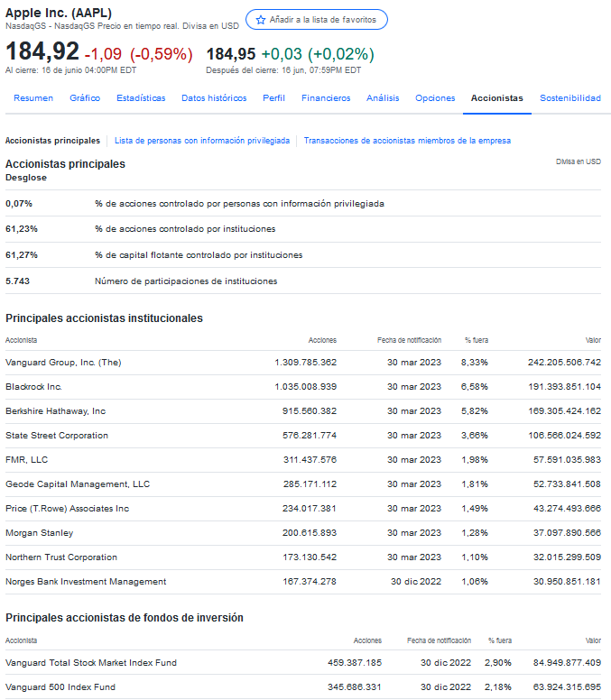Open Transacciones de accionistas miembros de la empresa
This screenshot has height=700, width=611.
point(407,141)
